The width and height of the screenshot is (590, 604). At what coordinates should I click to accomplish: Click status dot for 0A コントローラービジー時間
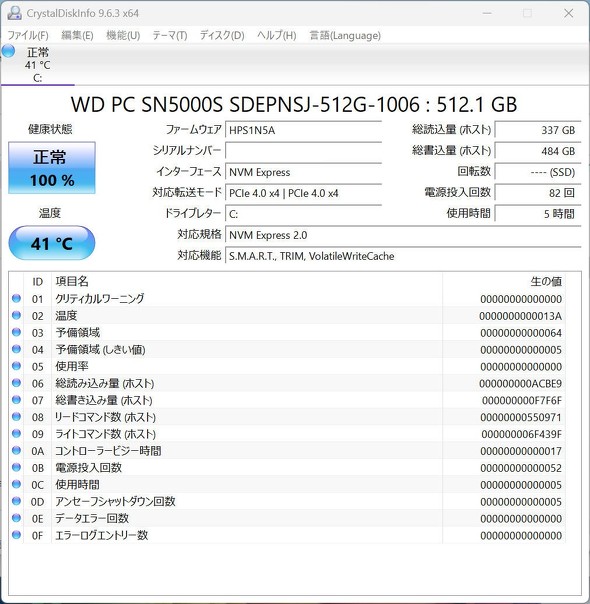[16, 450]
